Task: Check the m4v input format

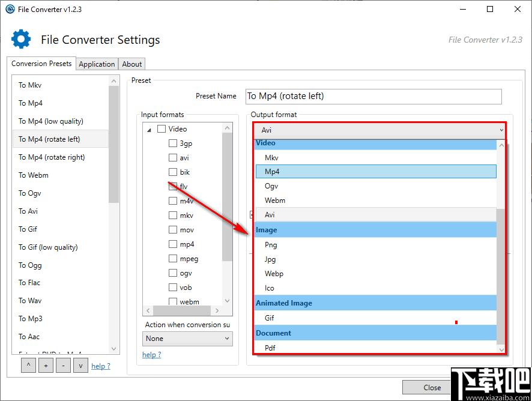Action: [173, 201]
